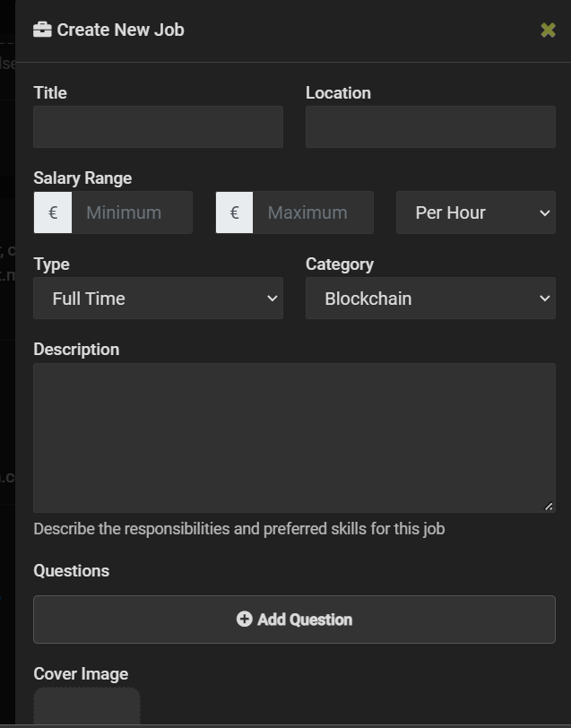Click the Questions section heading

click(72, 571)
